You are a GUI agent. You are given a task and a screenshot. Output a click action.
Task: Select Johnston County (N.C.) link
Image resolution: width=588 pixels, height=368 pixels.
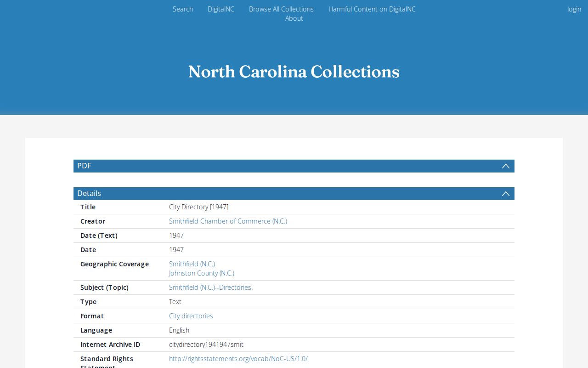202,273
